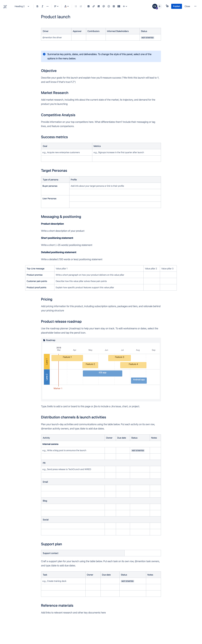Click the table insertion icon
This screenshot has height=644, width=202.
(x=114, y=6)
